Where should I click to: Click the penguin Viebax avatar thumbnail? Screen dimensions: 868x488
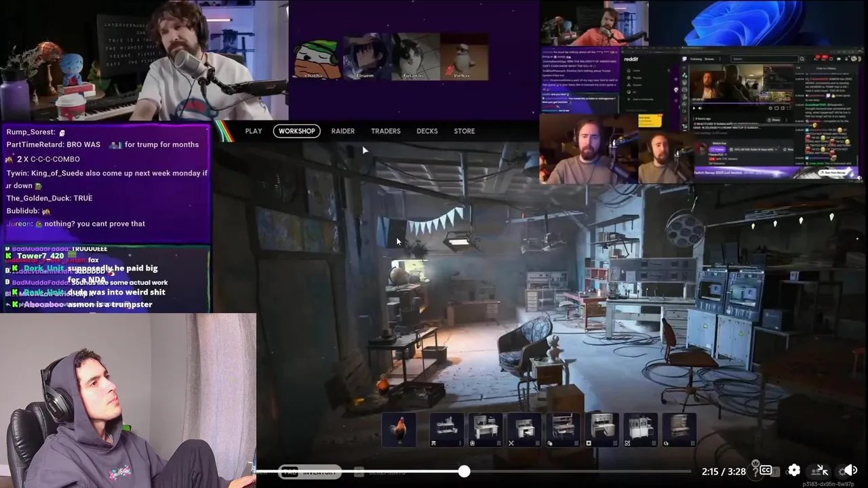pyautogui.click(x=465, y=57)
